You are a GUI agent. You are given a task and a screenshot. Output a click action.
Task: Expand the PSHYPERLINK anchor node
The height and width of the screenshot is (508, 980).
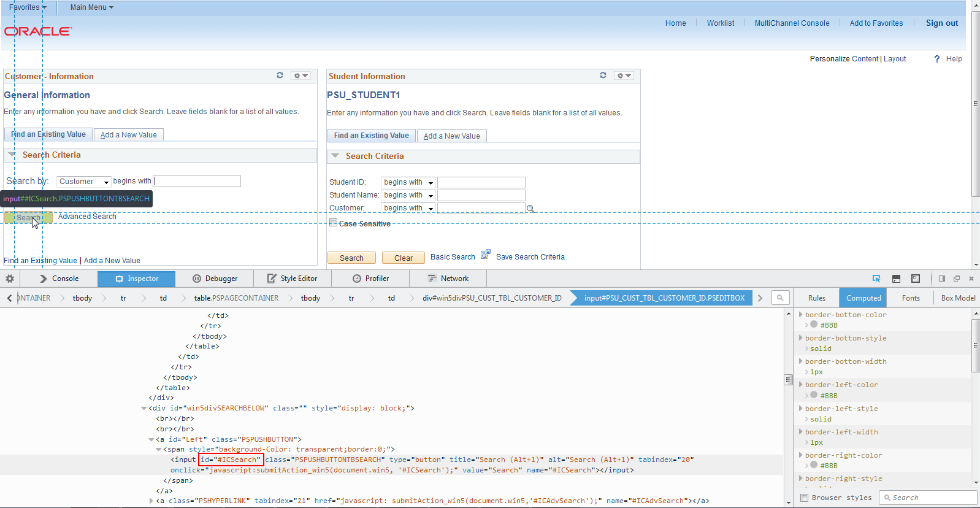tap(151, 501)
